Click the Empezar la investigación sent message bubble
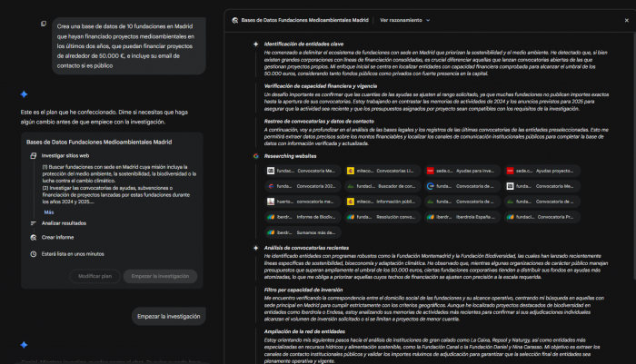Screen dimensions: 636x364 point(168,316)
